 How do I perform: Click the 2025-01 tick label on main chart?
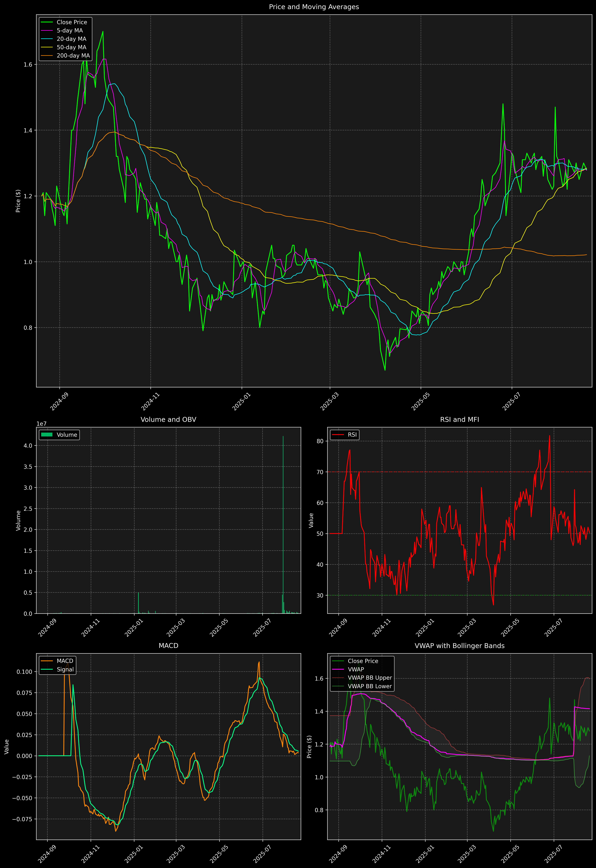241,402
